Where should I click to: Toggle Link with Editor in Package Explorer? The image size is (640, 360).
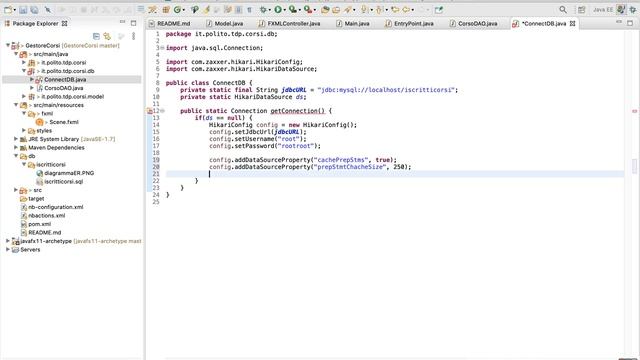(x=107, y=36)
